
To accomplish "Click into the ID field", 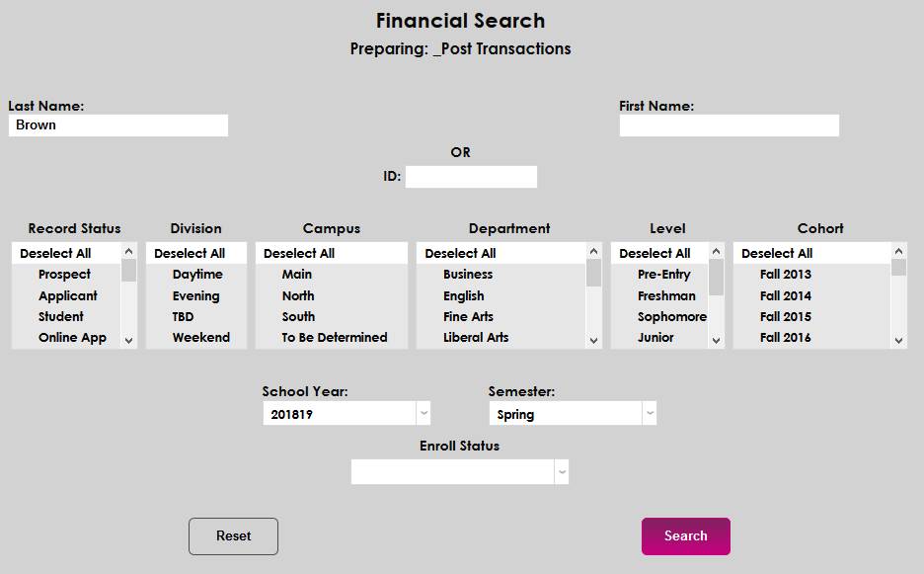I will 471,177.
